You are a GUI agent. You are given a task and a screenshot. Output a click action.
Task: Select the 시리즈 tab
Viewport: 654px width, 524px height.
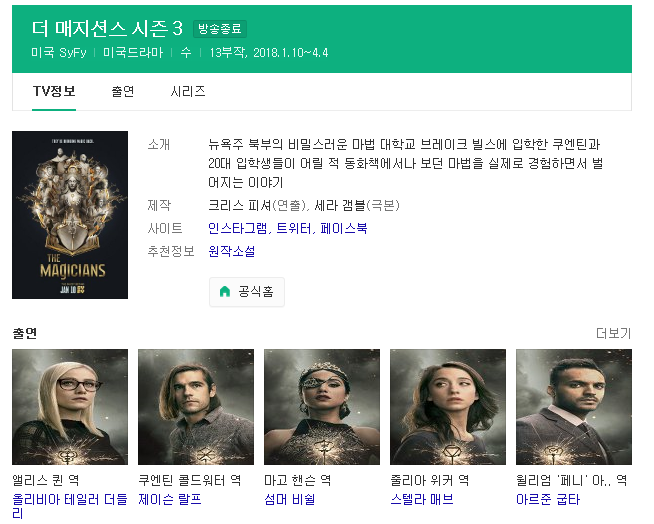[188, 91]
